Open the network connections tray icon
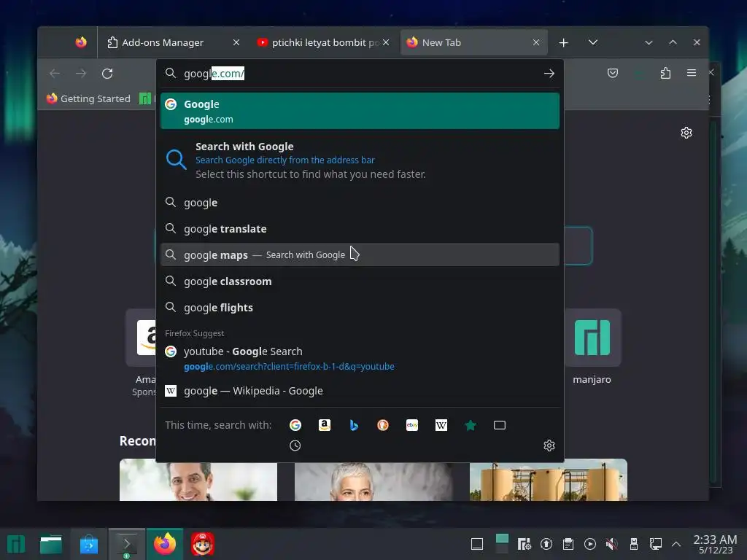 click(656, 544)
